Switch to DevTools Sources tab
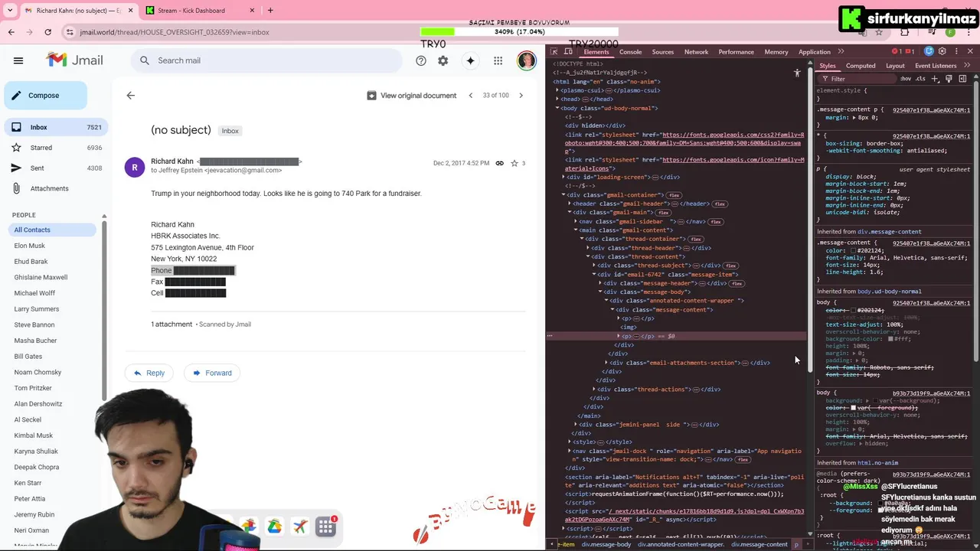 pyautogui.click(x=663, y=52)
